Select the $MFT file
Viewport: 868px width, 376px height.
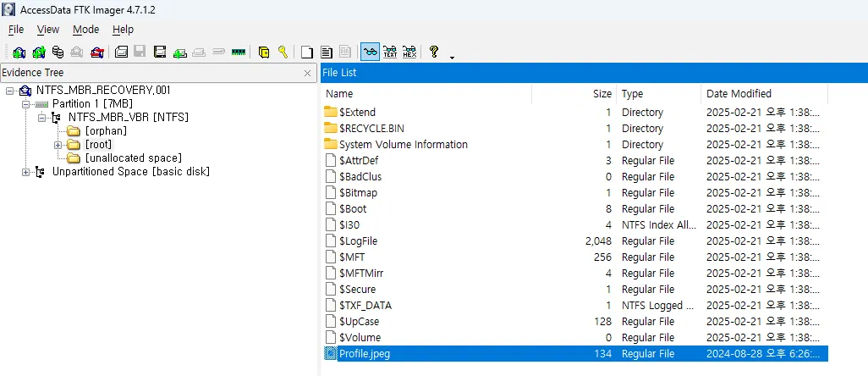tap(574, 257)
